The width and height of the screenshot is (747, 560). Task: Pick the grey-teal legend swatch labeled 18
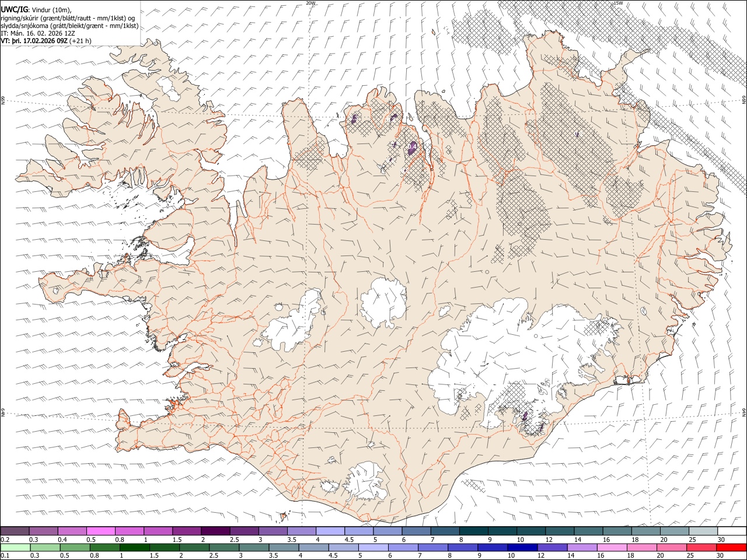645,531
